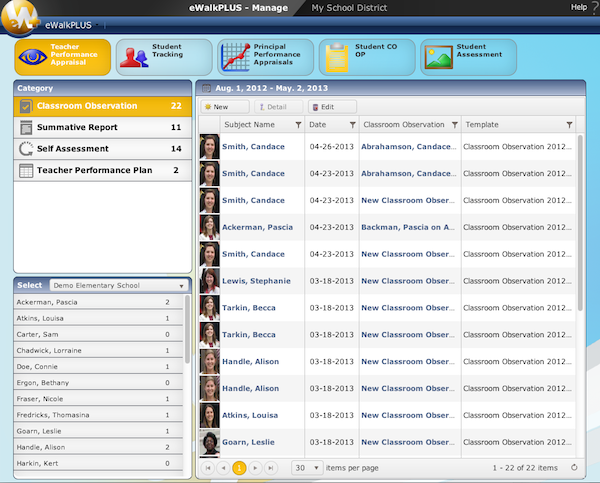This screenshot has height=483, width=600.
Task: Filter the Template column
Action: coord(569,125)
